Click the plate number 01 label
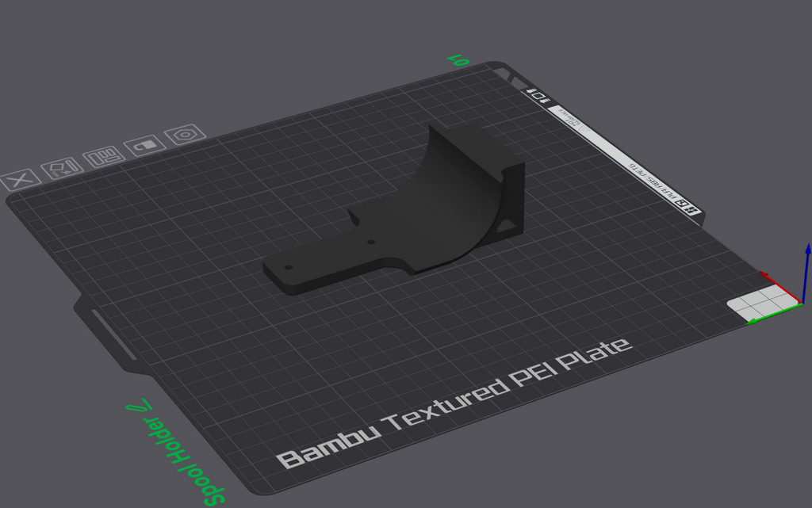Image resolution: width=812 pixels, height=508 pixels. pos(459,60)
